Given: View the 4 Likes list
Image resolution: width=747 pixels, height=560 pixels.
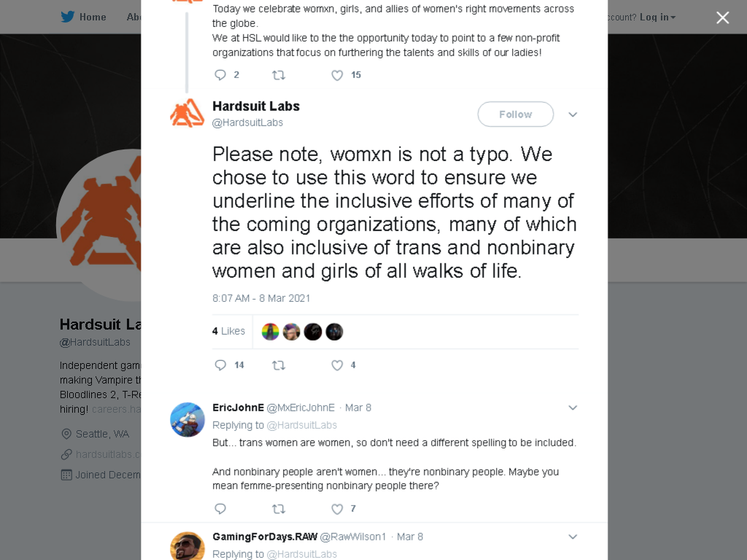Looking at the screenshot, I should [228, 331].
